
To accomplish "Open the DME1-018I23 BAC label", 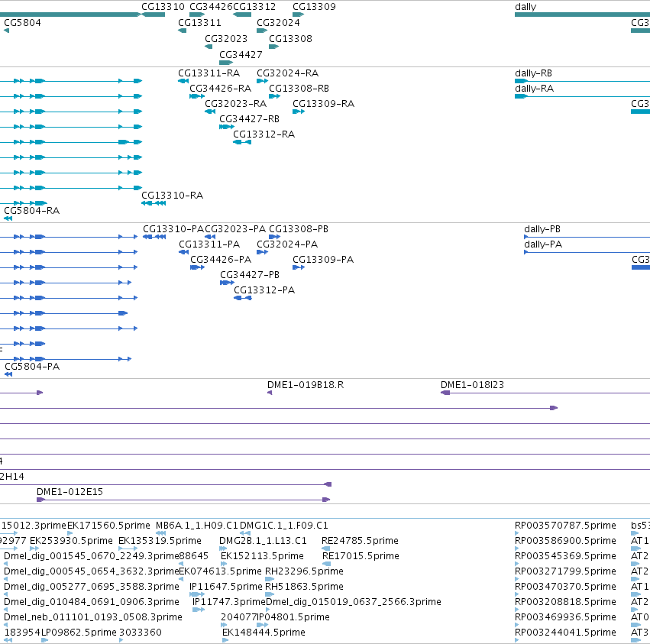I will click(472, 385).
